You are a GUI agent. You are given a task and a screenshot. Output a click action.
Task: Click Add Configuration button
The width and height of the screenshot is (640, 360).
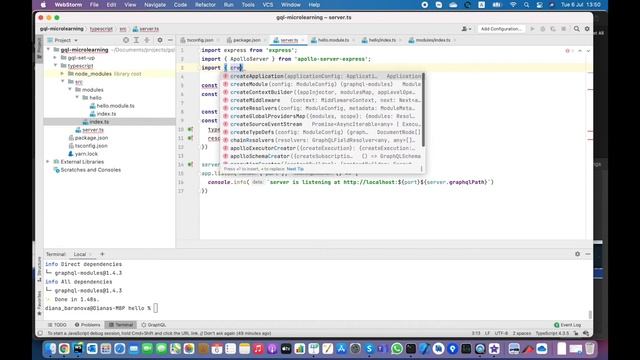[501, 29]
